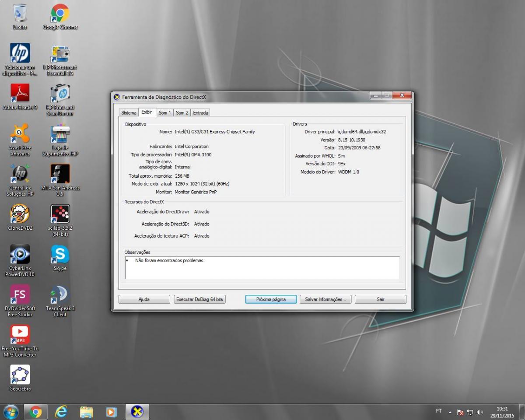Switch to the Som 1 tab
Screen dimensions: 525x420
pyautogui.click(x=164, y=113)
